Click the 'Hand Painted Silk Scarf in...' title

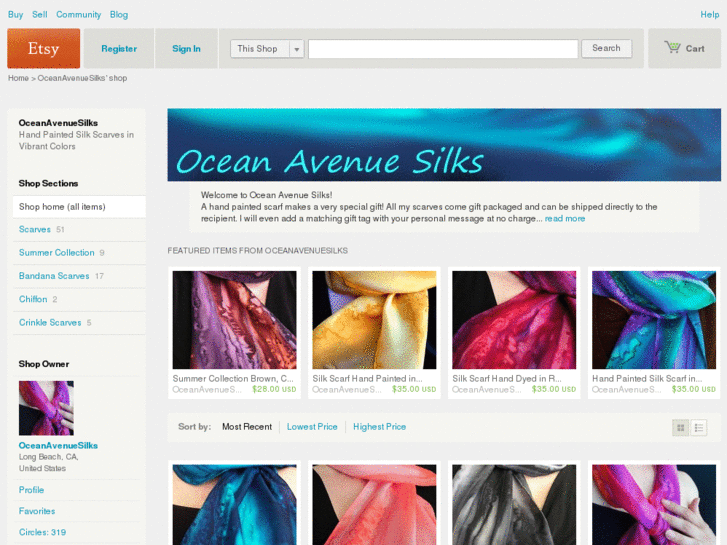click(647, 378)
